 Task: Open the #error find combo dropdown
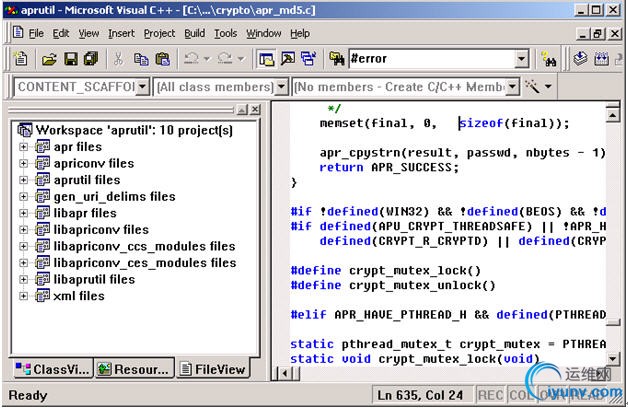click(521, 59)
